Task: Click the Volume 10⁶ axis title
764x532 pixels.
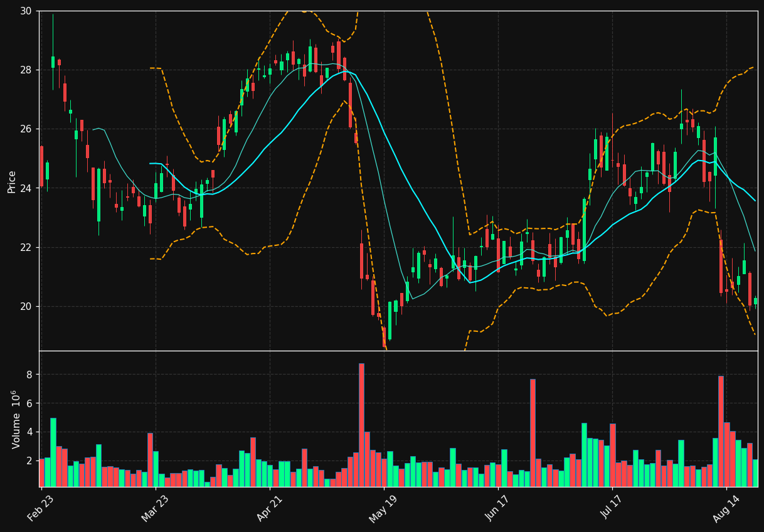Action: coord(15,419)
